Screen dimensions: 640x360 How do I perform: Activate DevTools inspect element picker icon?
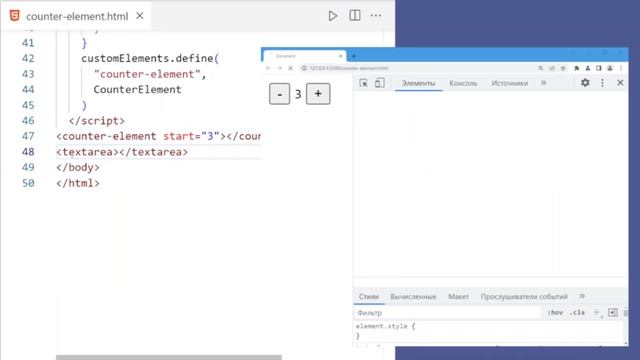click(363, 83)
